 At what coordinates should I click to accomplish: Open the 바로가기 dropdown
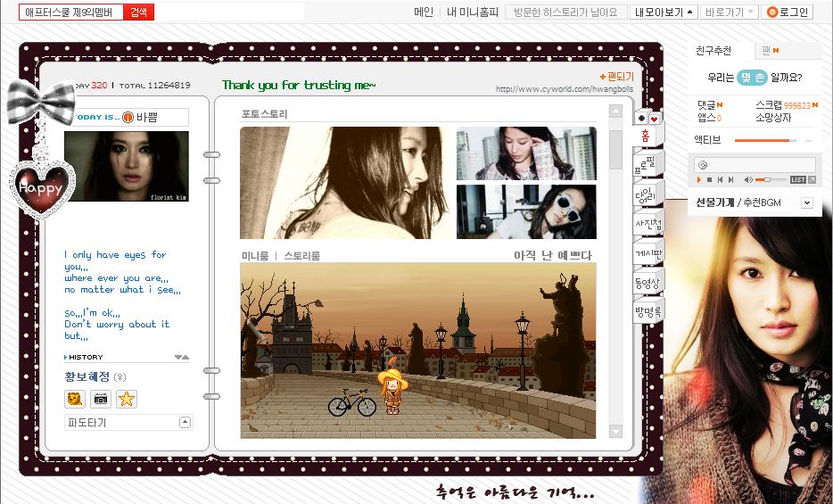pyautogui.click(x=729, y=12)
